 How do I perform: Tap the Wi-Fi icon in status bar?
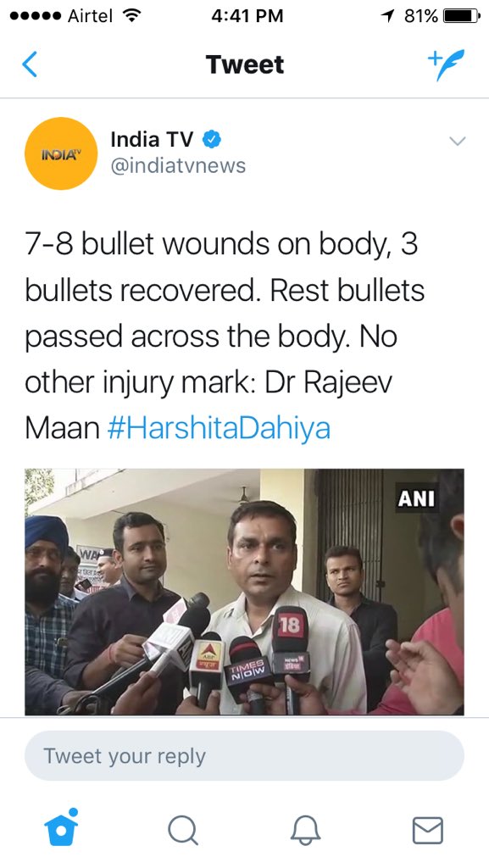click(131, 16)
